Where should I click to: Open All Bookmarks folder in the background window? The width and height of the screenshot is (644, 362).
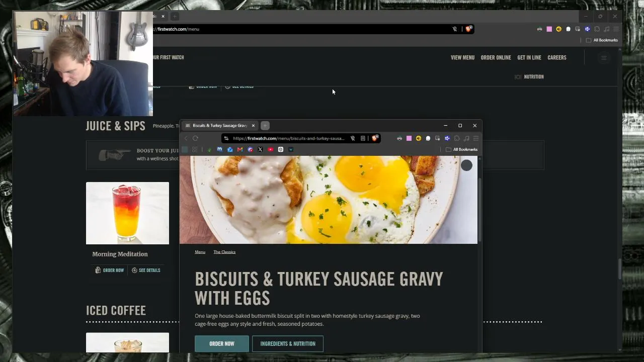click(602, 40)
